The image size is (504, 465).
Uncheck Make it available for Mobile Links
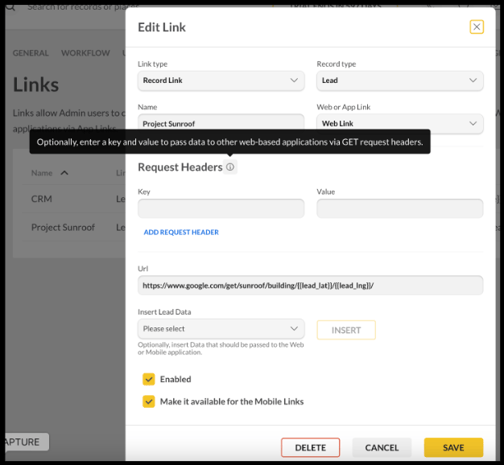(149, 402)
